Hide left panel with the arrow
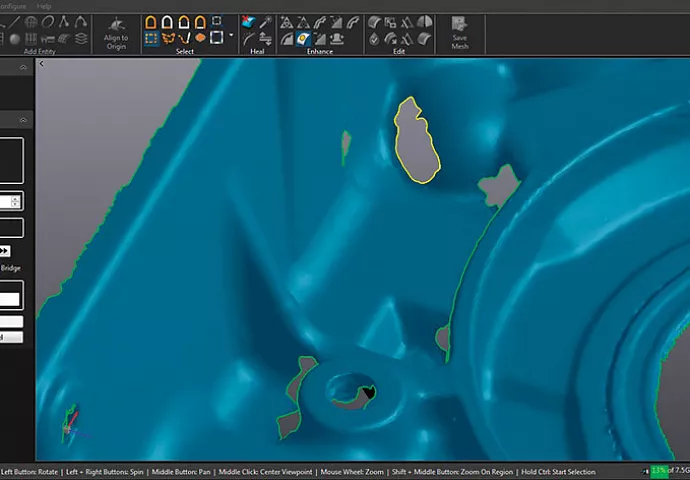690x480 pixels. point(42,64)
